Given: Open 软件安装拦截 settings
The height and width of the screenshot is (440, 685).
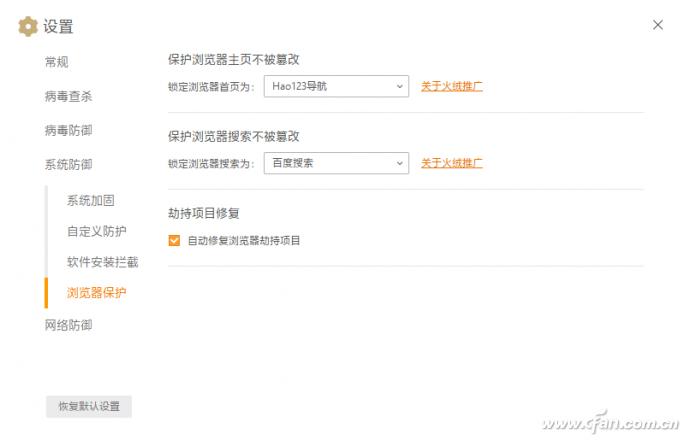Looking at the screenshot, I should (103, 262).
